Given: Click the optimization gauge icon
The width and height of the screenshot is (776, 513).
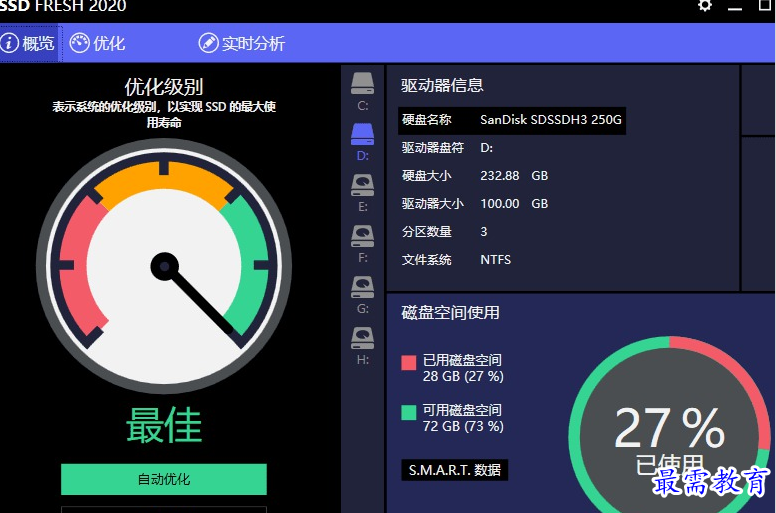Looking at the screenshot, I should tap(79, 43).
